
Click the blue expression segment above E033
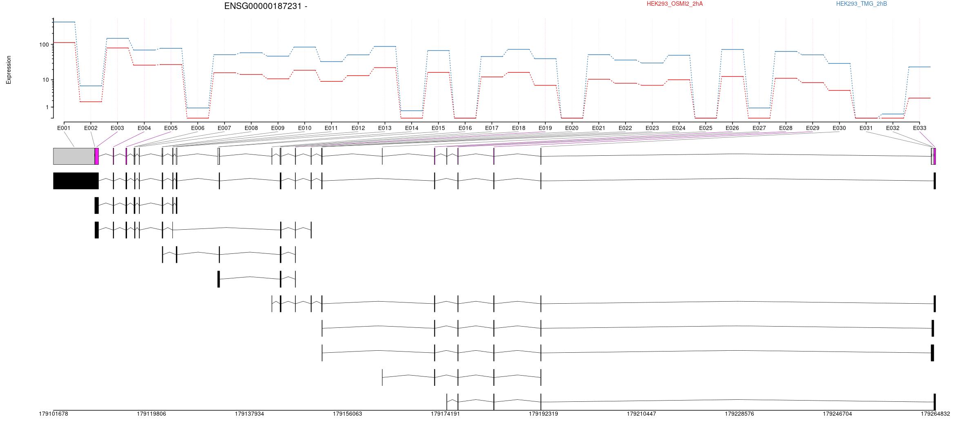[x=920, y=67]
